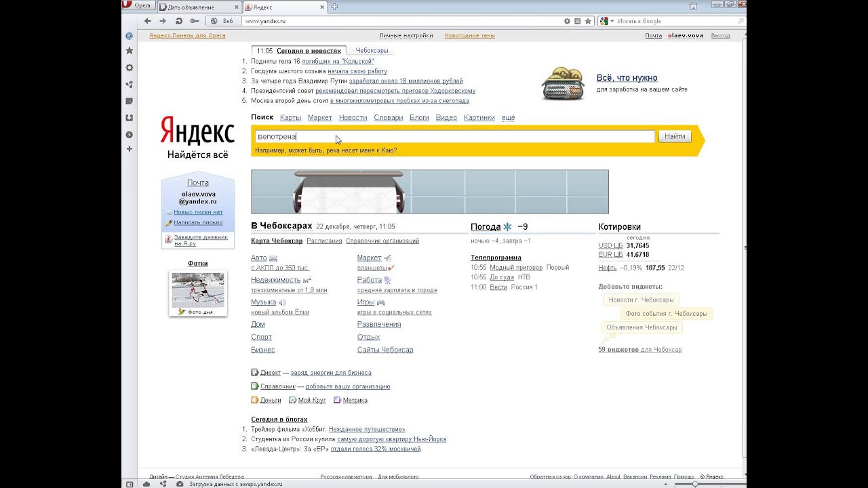Click the 'Выход' logout link

[x=721, y=35]
